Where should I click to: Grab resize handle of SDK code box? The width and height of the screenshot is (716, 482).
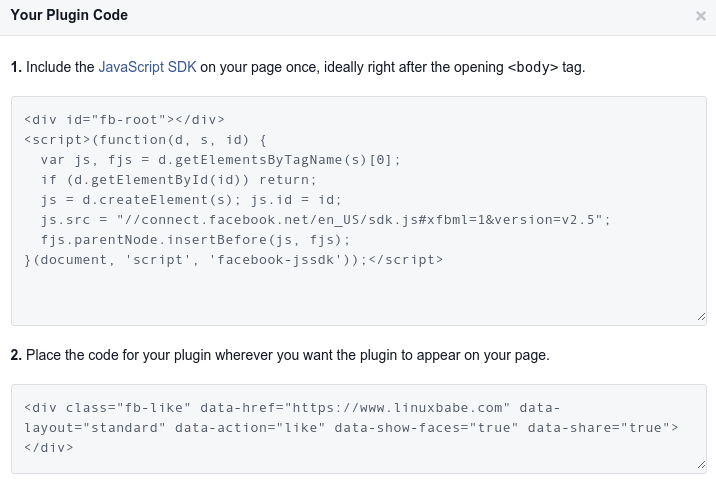[701, 317]
